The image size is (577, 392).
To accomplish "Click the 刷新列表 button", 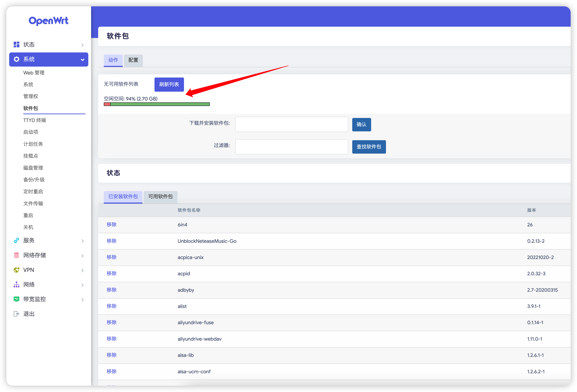I will tap(169, 84).
